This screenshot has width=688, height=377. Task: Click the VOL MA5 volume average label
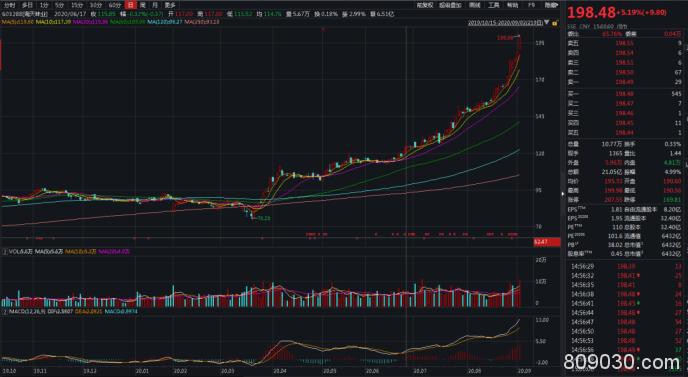[x=49, y=252]
